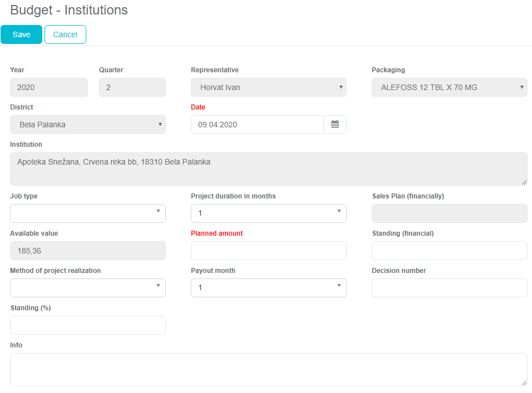Select the Standing (%) input box
The image size is (532, 393).
pos(88,325)
